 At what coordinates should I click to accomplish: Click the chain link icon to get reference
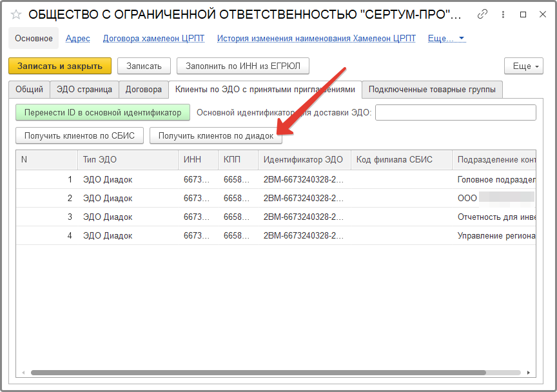click(482, 13)
